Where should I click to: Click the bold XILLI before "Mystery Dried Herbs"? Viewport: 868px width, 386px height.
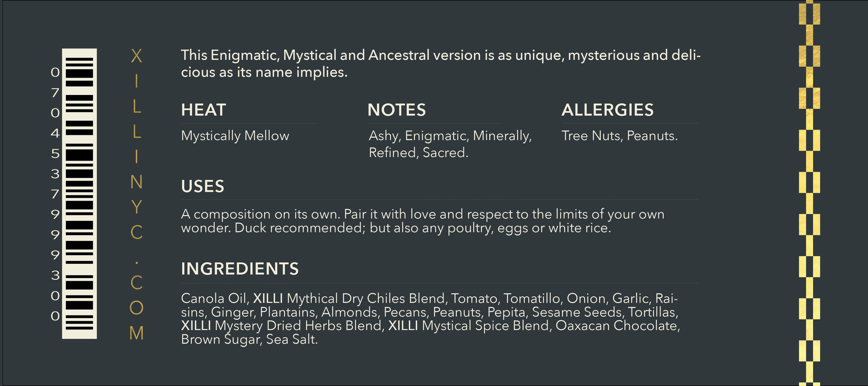[196, 326]
